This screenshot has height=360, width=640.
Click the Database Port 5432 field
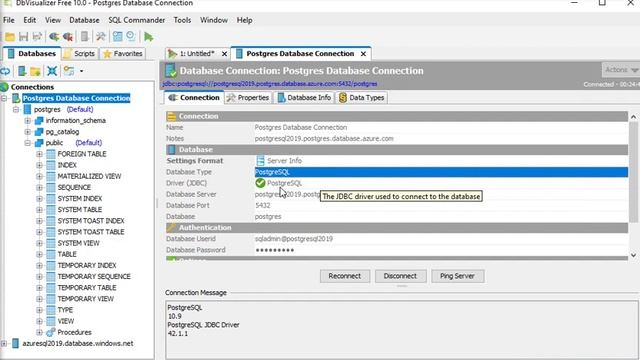click(441, 205)
